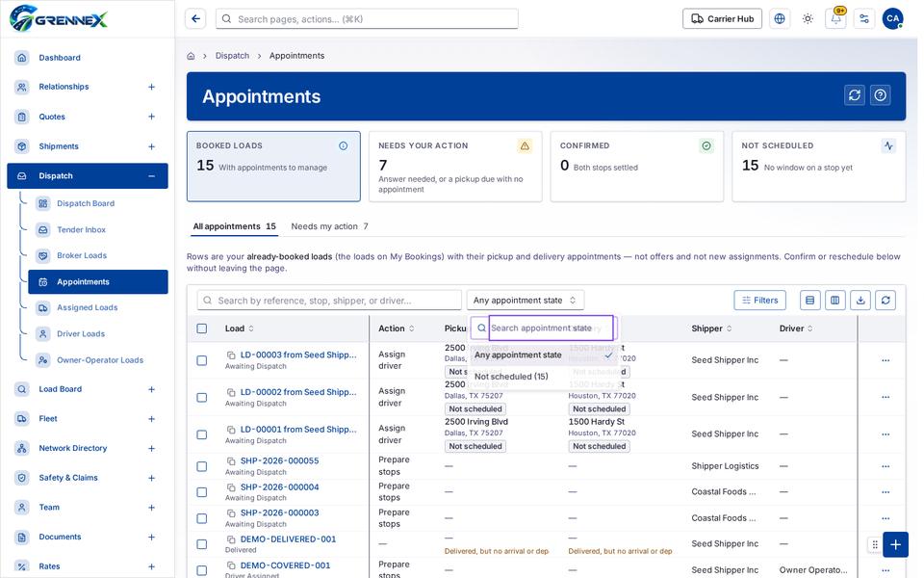Screen dimensions: 924x578
Task: Collapse the Dispatch sidebar section
Action: pyautogui.click(x=151, y=175)
